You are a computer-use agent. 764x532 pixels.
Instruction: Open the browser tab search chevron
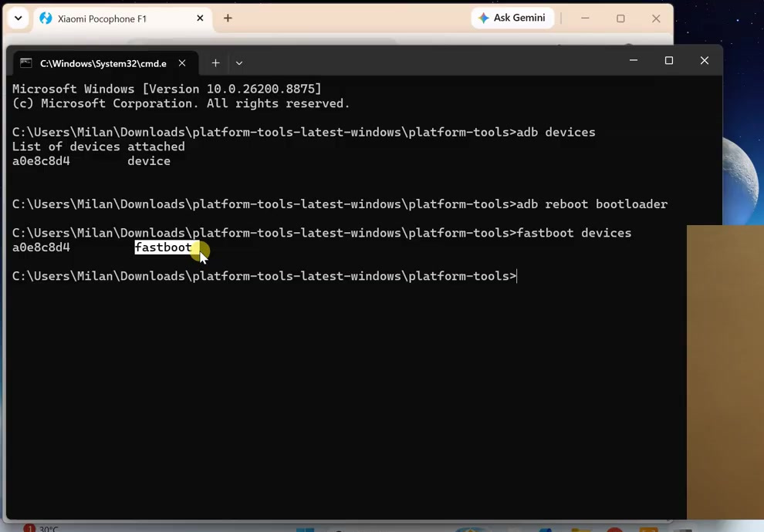(18, 19)
